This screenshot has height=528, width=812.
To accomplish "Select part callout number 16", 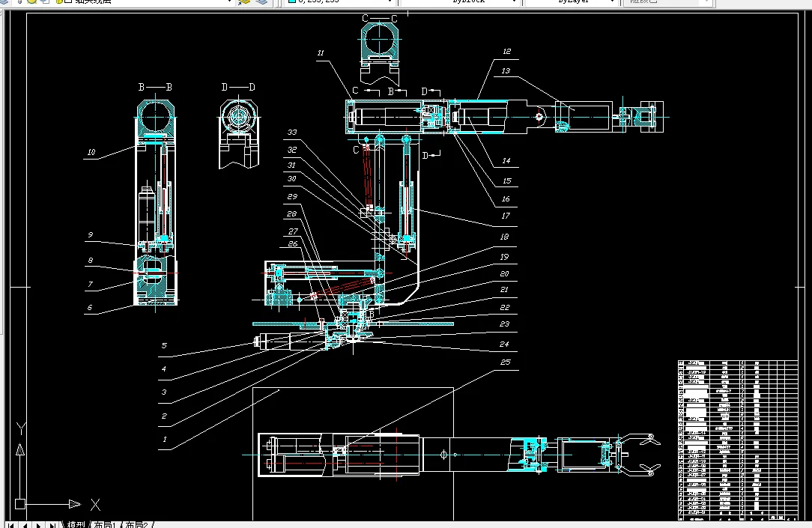I will pos(506,198).
